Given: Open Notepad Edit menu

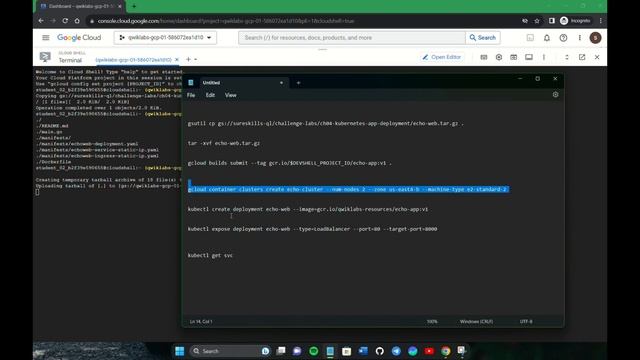Looking at the screenshot, I should tap(210, 95).
